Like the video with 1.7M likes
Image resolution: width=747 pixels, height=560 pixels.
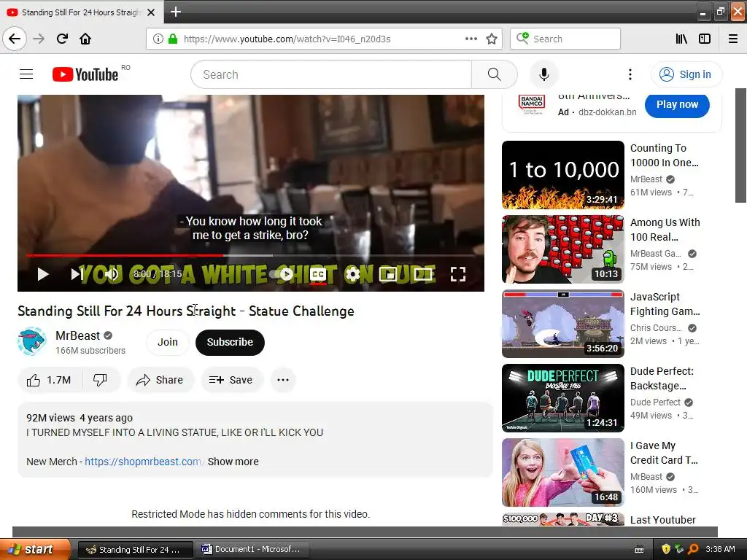tap(50, 380)
